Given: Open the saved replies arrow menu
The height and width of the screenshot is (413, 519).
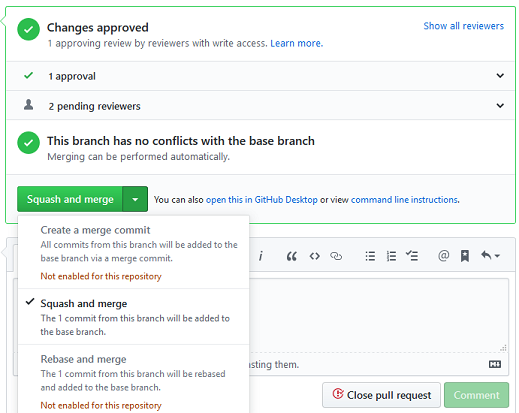Looking at the screenshot, I should pyautogui.click(x=490, y=256).
